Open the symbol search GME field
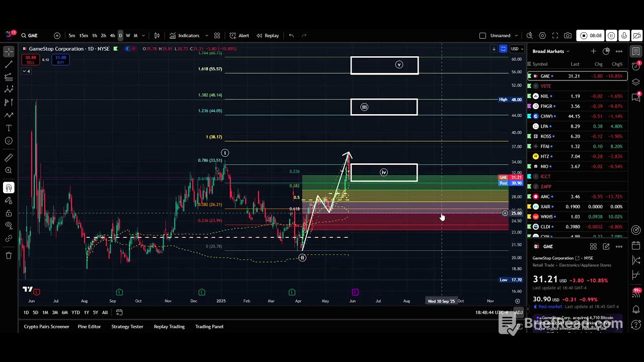644x362 pixels. [x=33, y=36]
